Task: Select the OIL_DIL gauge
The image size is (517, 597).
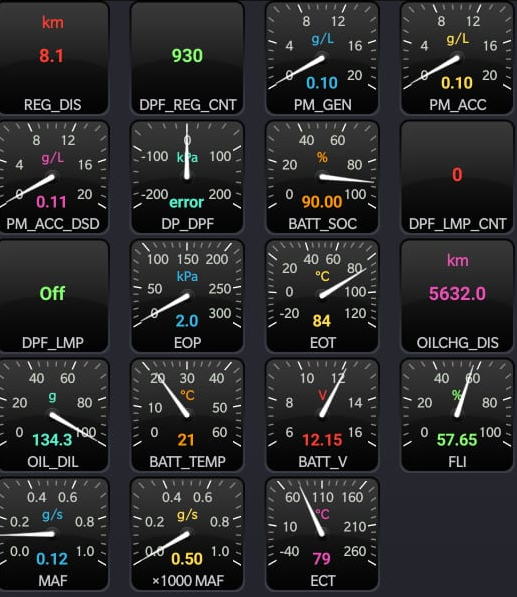Action: tap(53, 415)
